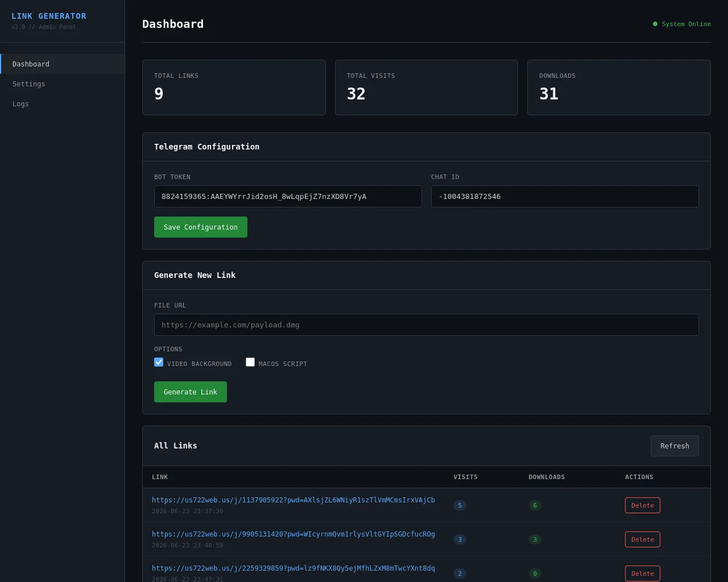Delete the link with ID 2259329859
Screen dimensions: 728x582
click(643, 573)
